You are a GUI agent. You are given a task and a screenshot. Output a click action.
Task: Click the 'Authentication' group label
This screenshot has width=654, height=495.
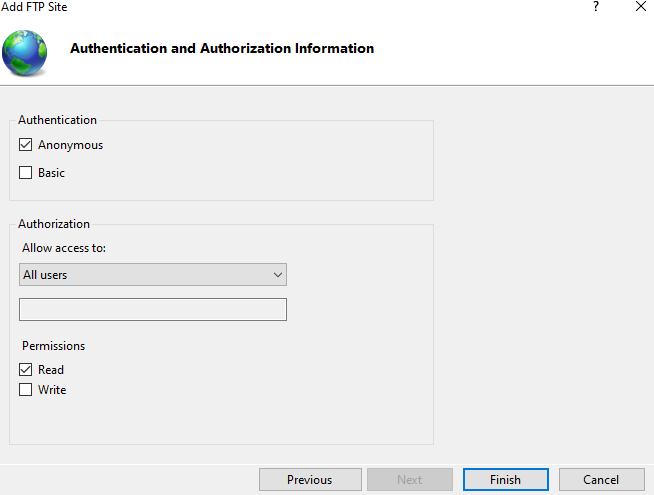pos(57,120)
